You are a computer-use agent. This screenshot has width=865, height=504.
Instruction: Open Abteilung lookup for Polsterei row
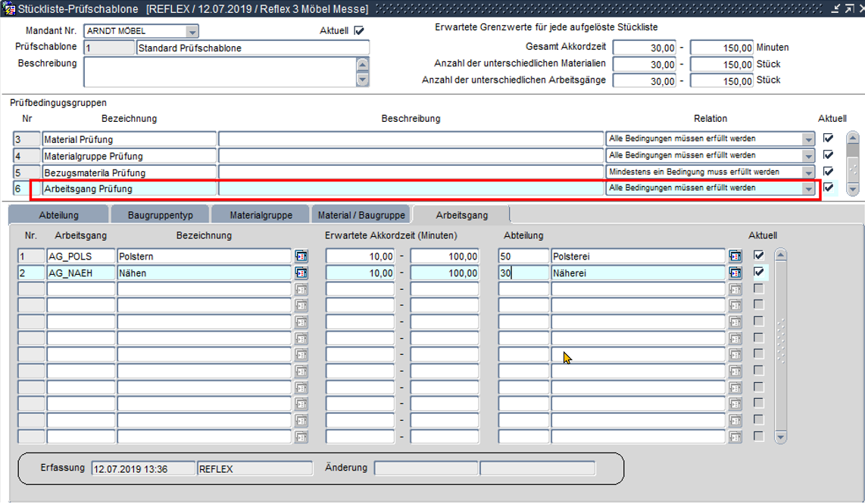(735, 257)
